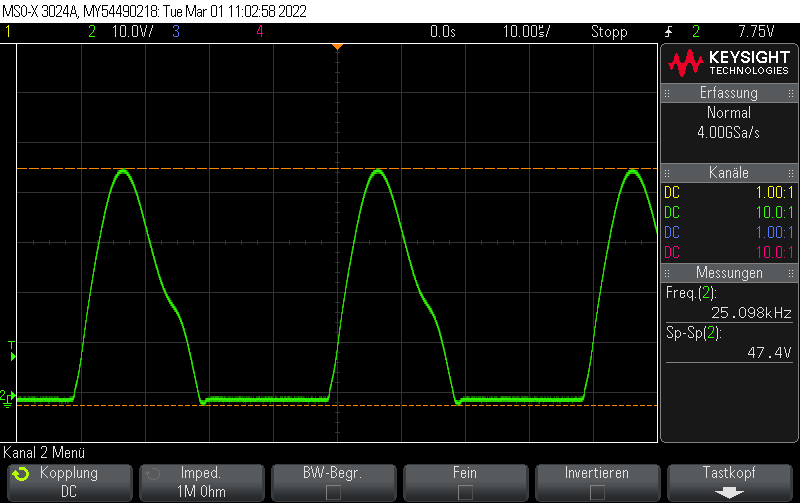The height and width of the screenshot is (503, 800).
Task: Click the 4.00GSa/s sample rate text
Action: pos(729,133)
